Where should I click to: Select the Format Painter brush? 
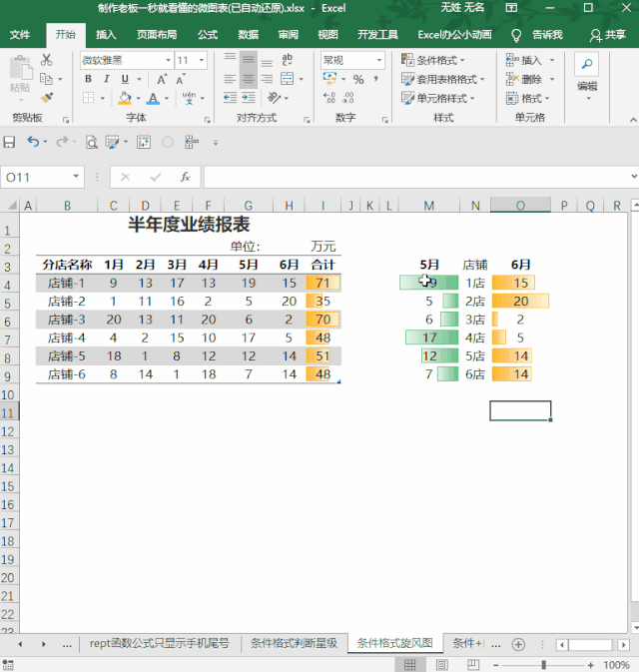47,98
